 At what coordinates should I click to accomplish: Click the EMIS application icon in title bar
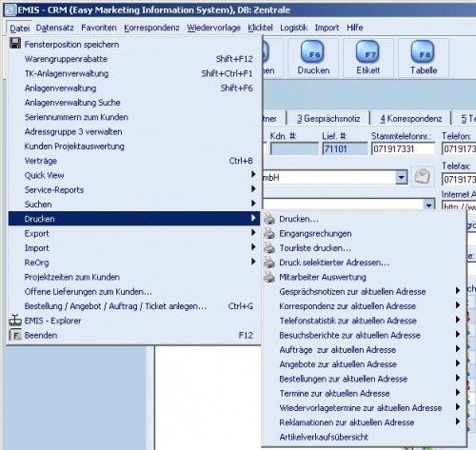tap(10, 10)
